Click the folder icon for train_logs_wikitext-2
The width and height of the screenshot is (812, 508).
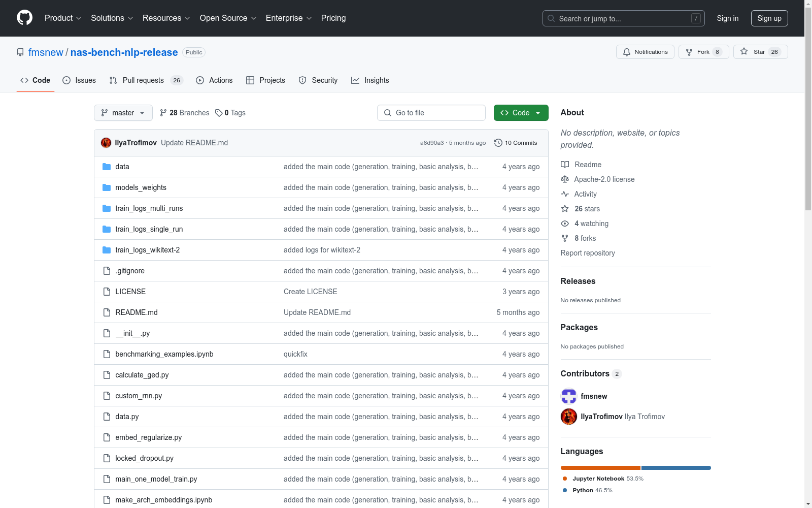coord(107,250)
